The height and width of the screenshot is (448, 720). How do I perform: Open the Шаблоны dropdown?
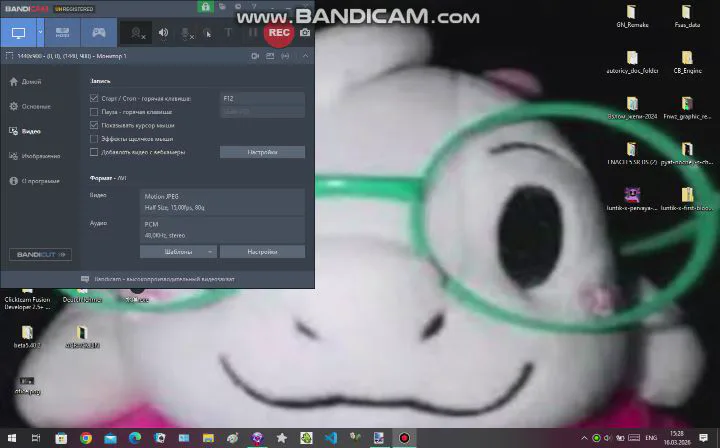(x=178, y=252)
